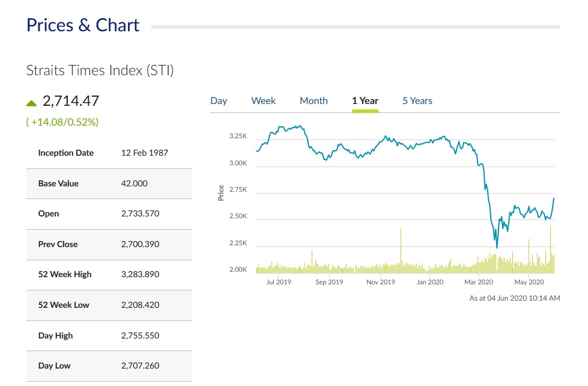The height and width of the screenshot is (386, 588).
Task: Click the Open value 2,733.570
Action: (140, 213)
